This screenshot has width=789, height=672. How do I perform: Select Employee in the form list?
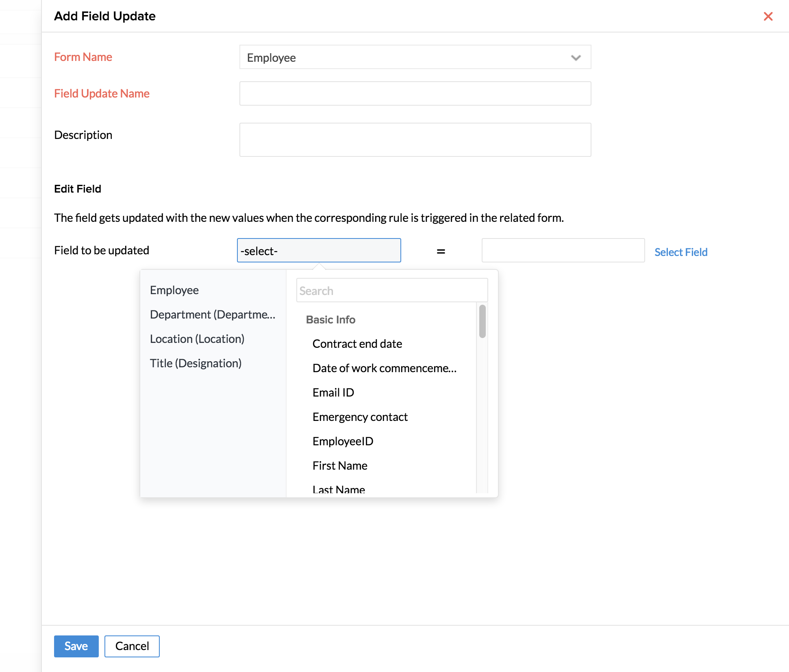pyautogui.click(x=174, y=290)
